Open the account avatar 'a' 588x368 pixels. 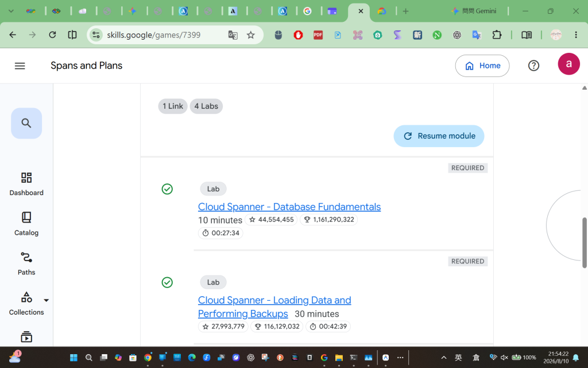568,64
